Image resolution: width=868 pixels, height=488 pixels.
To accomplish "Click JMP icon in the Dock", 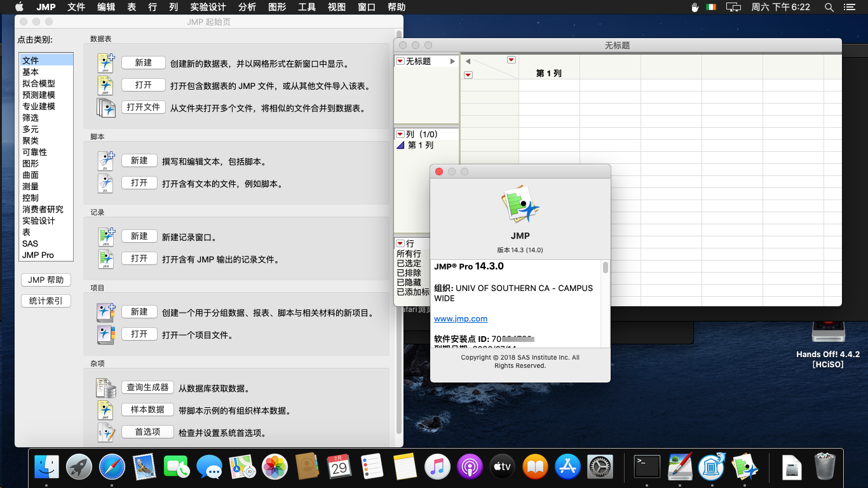I will point(745,467).
